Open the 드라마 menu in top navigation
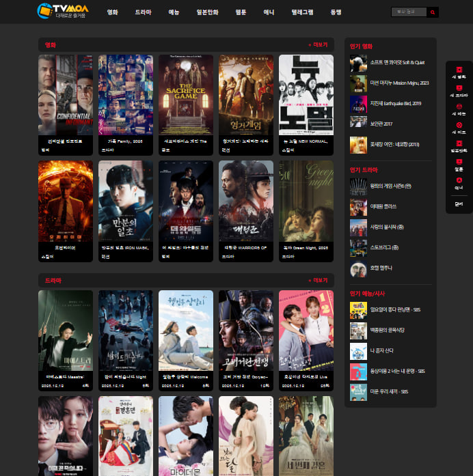The height and width of the screenshot is (476, 473). click(x=143, y=12)
